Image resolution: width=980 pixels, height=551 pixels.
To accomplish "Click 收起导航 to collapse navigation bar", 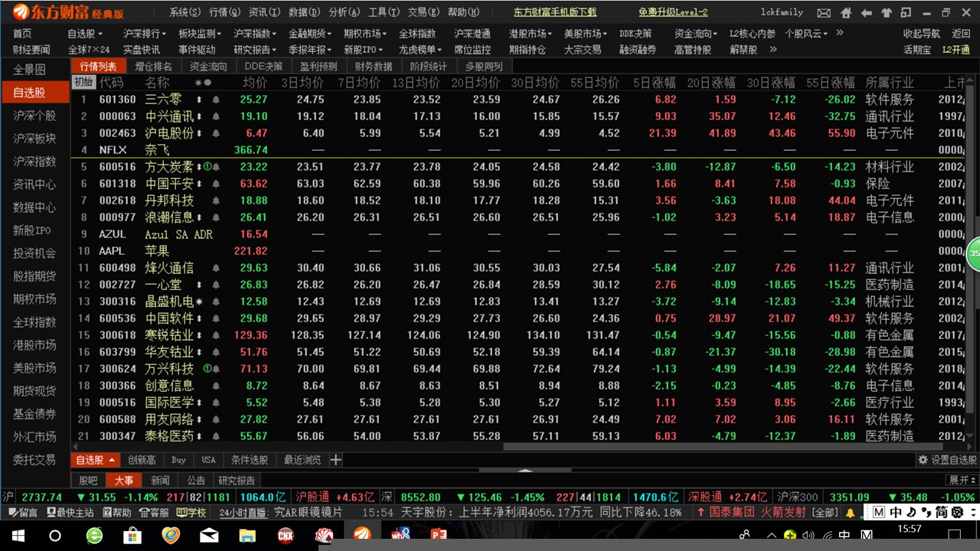I will [921, 34].
